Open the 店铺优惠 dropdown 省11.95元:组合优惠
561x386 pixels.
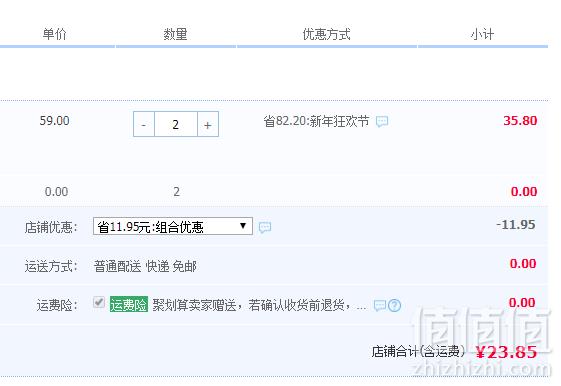point(173,226)
